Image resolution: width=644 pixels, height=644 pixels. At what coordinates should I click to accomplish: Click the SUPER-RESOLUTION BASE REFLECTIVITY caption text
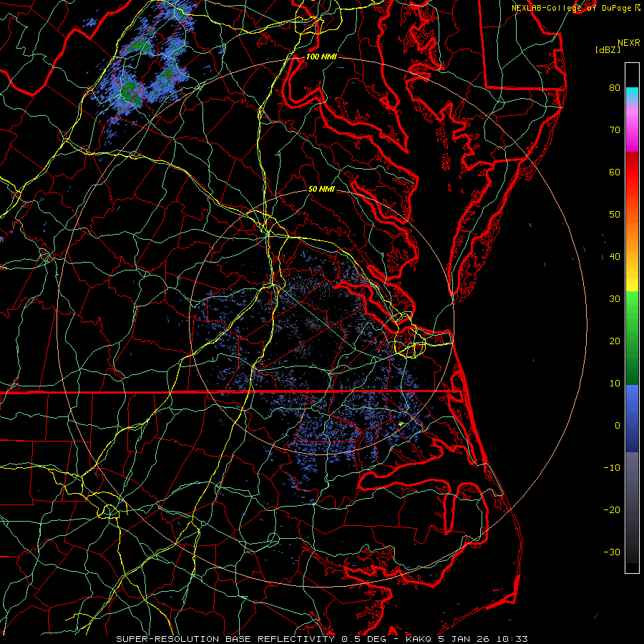click(x=225, y=639)
